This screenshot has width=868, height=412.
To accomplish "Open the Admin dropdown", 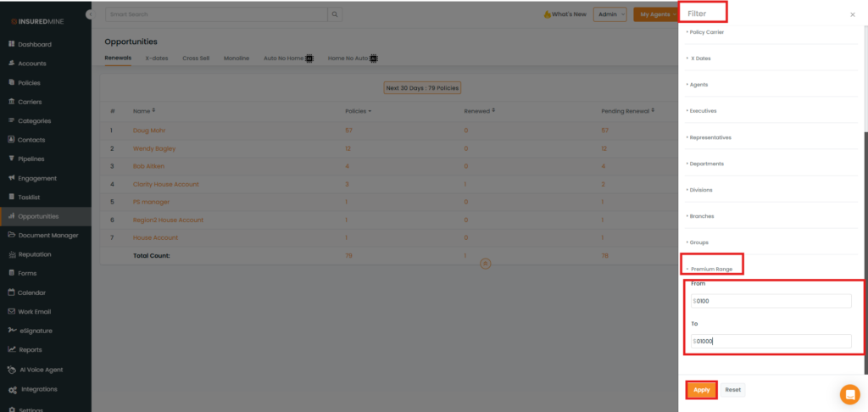I will click(x=609, y=14).
